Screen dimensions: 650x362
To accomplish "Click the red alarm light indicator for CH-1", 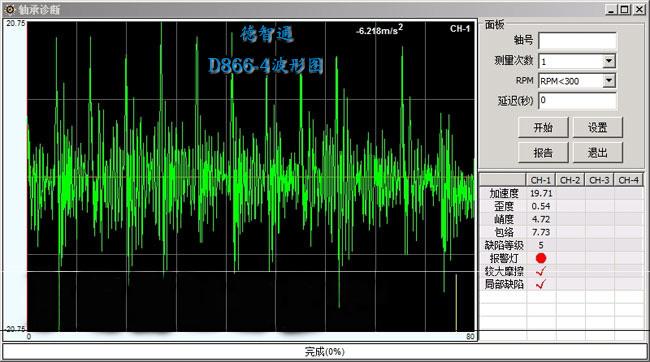I will pos(541,258).
